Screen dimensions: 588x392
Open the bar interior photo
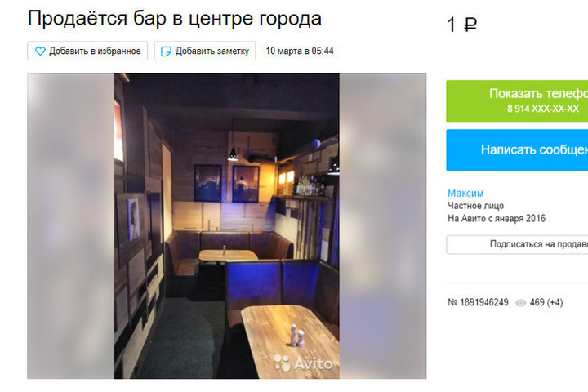tap(227, 226)
